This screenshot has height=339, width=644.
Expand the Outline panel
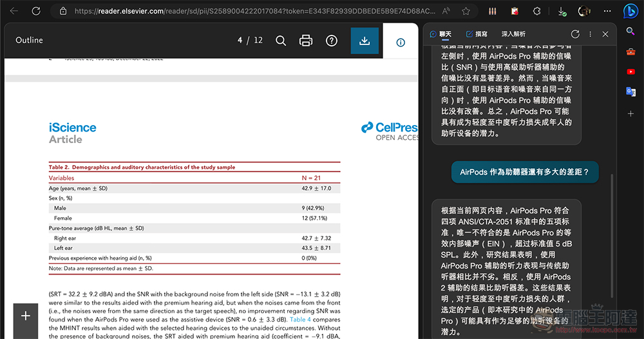click(x=29, y=40)
